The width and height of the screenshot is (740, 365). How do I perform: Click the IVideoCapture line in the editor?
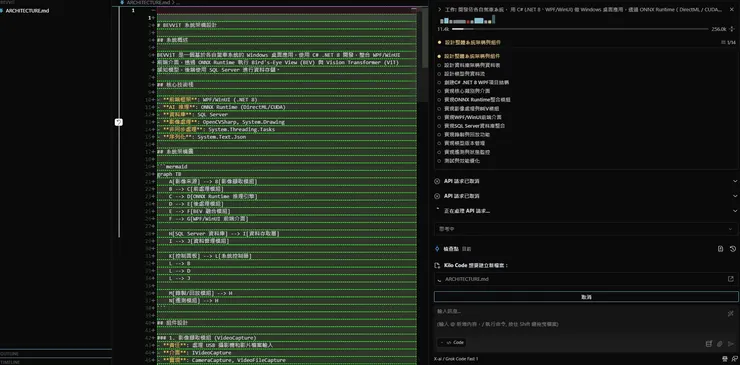coord(195,353)
